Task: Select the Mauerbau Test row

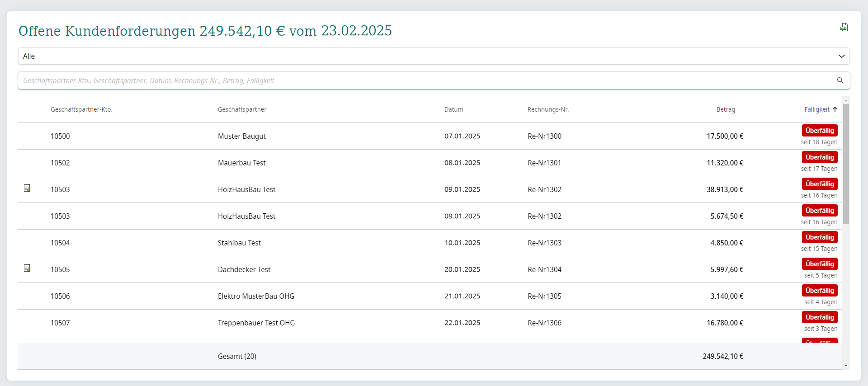Action: pos(429,163)
